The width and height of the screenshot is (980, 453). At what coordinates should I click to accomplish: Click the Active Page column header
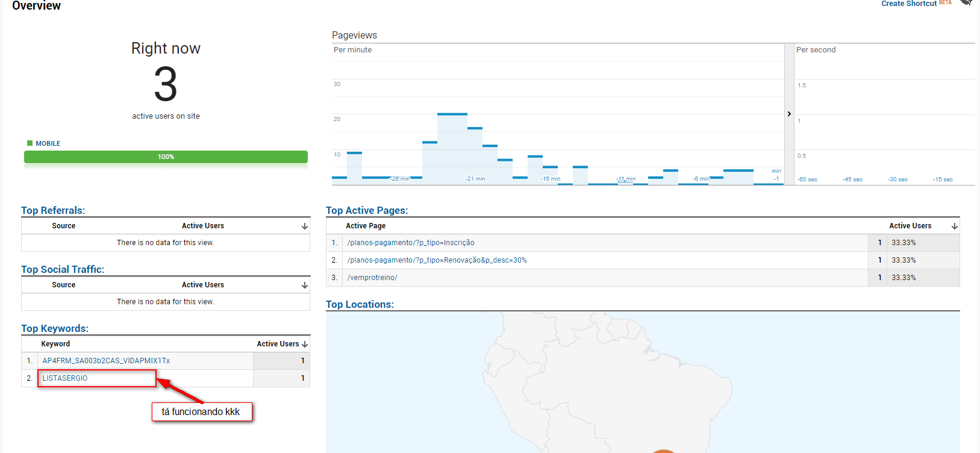(366, 226)
